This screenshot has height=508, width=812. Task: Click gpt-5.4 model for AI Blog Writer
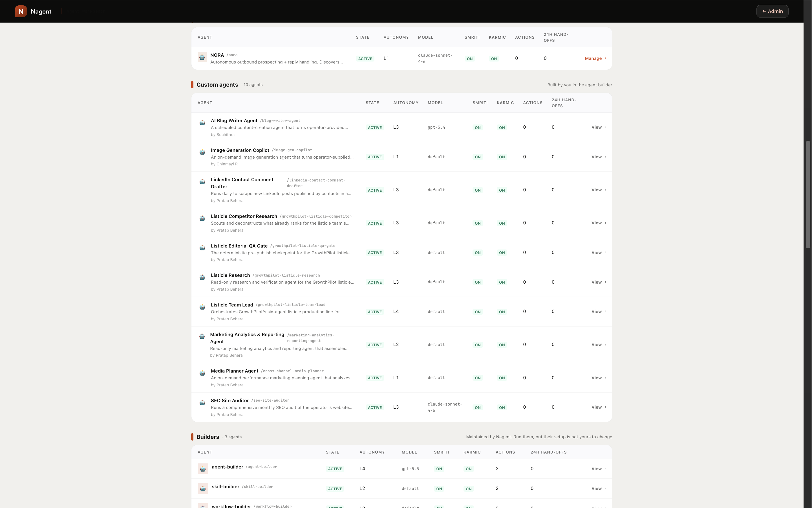(x=436, y=127)
